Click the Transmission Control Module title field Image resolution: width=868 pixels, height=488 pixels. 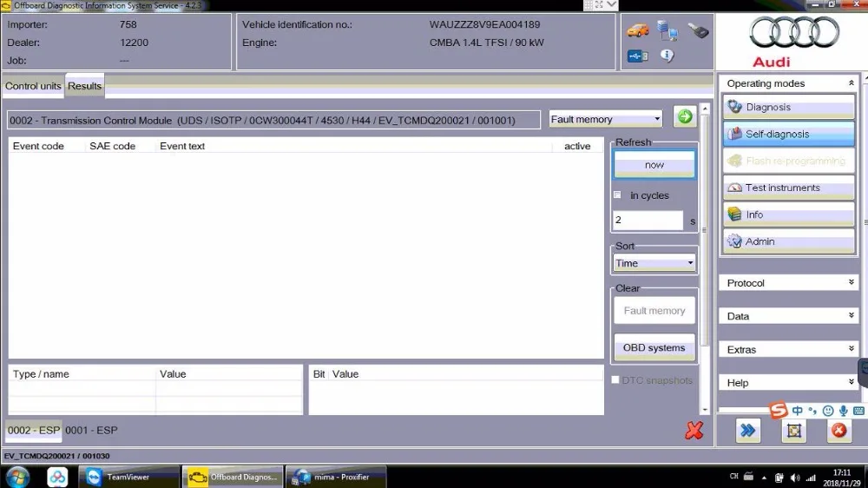tap(273, 120)
